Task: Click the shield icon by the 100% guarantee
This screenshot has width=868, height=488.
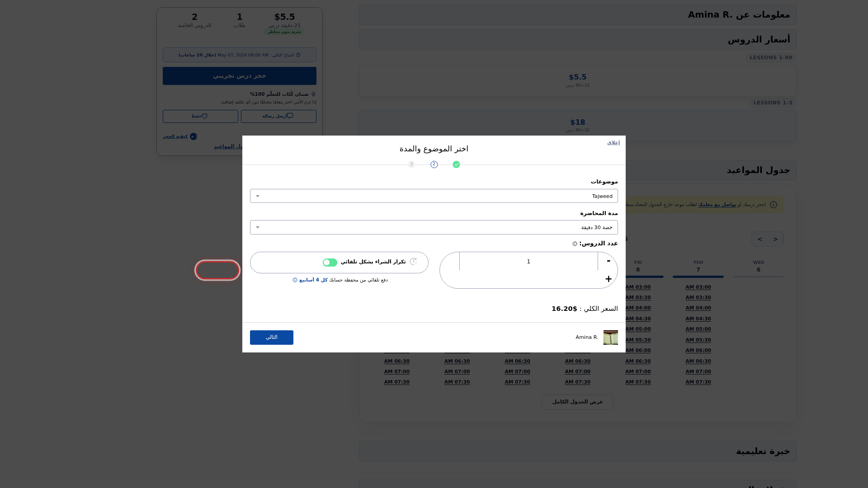Action: click(313, 94)
